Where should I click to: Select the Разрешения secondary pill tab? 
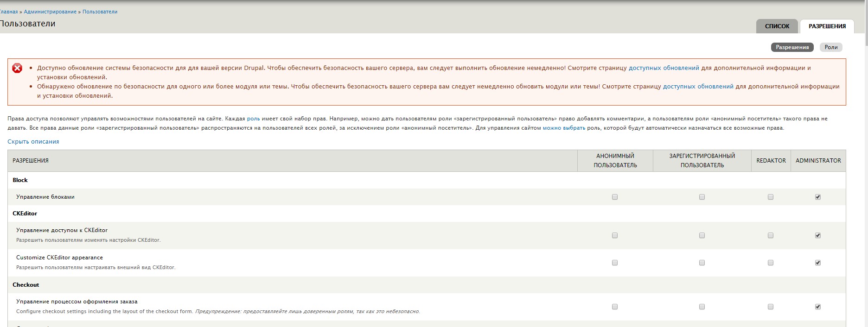pos(792,47)
